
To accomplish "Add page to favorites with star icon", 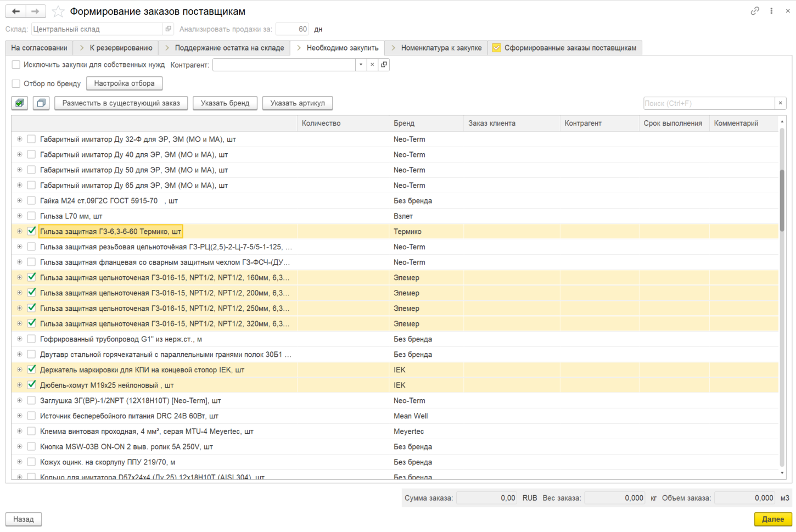I will point(58,12).
